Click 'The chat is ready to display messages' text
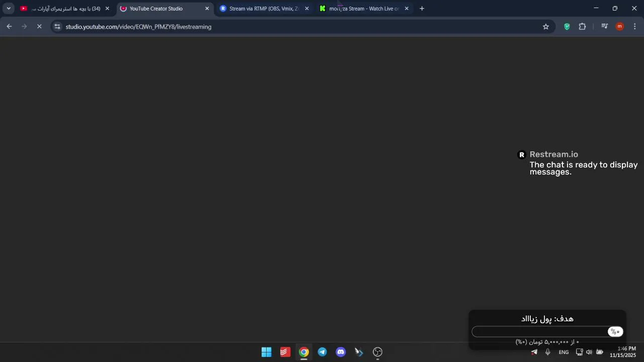 [584, 168]
